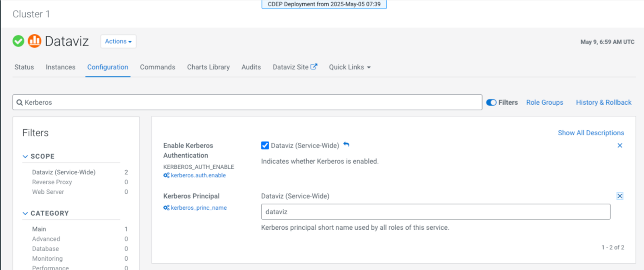Click the gear icon next to kerberos_princ_name
644x270 pixels.
click(x=166, y=208)
